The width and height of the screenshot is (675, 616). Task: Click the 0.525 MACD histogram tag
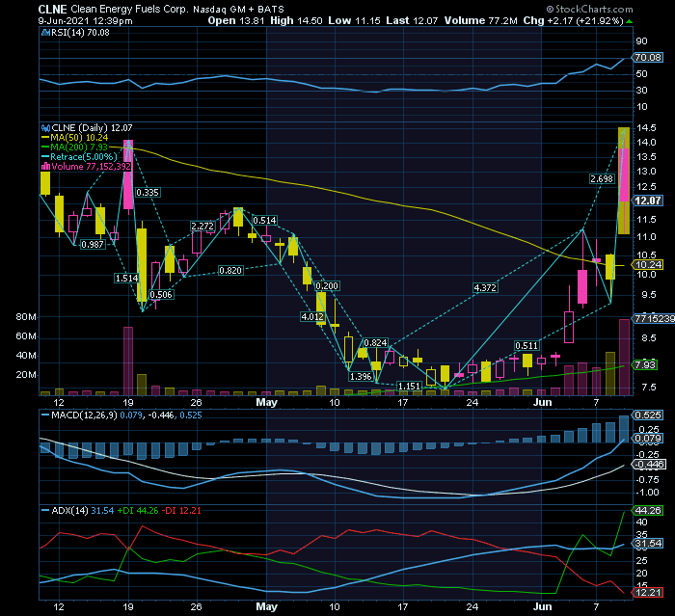648,415
